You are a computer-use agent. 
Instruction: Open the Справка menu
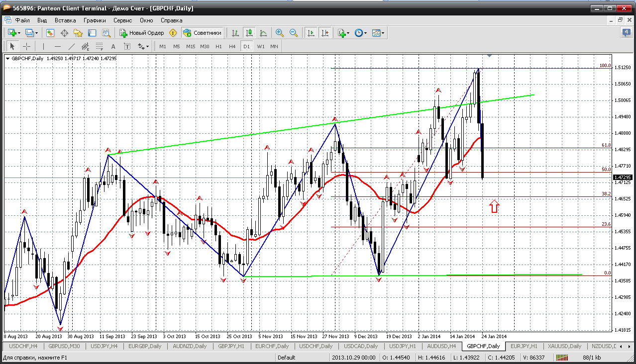click(x=171, y=20)
